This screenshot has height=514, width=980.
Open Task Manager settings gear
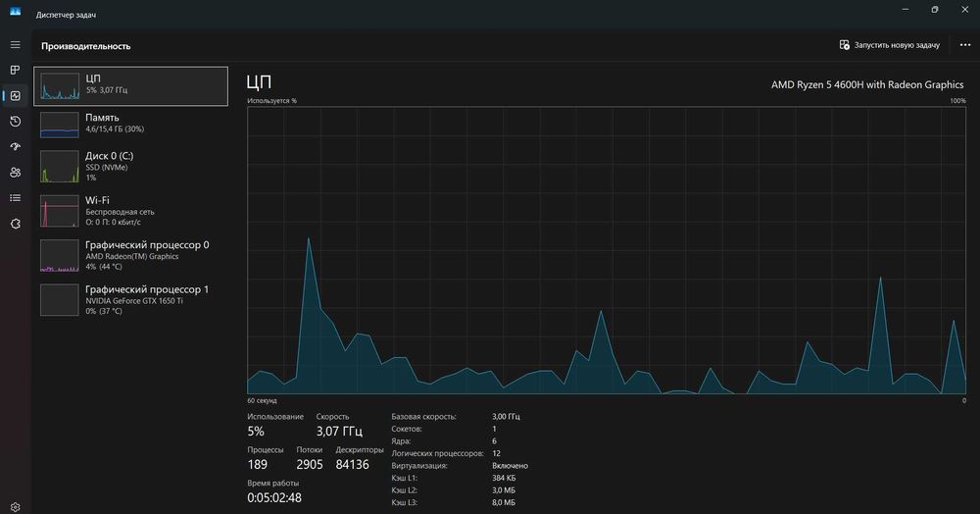tap(15, 507)
